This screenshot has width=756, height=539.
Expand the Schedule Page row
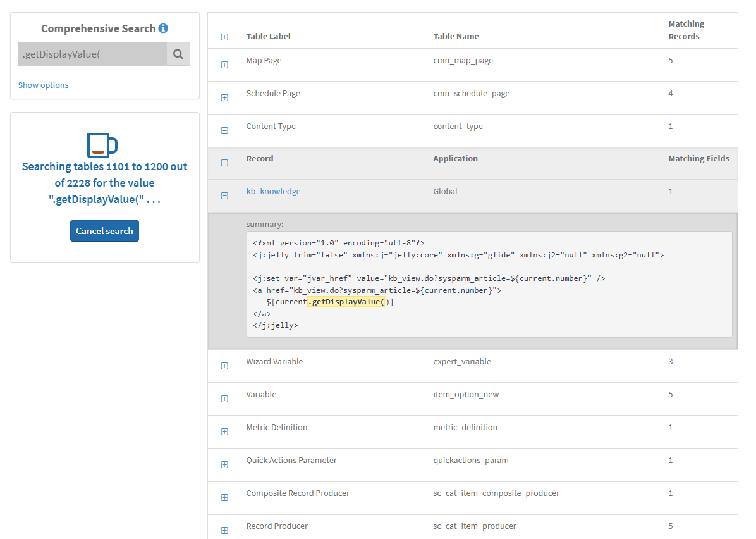(x=224, y=97)
